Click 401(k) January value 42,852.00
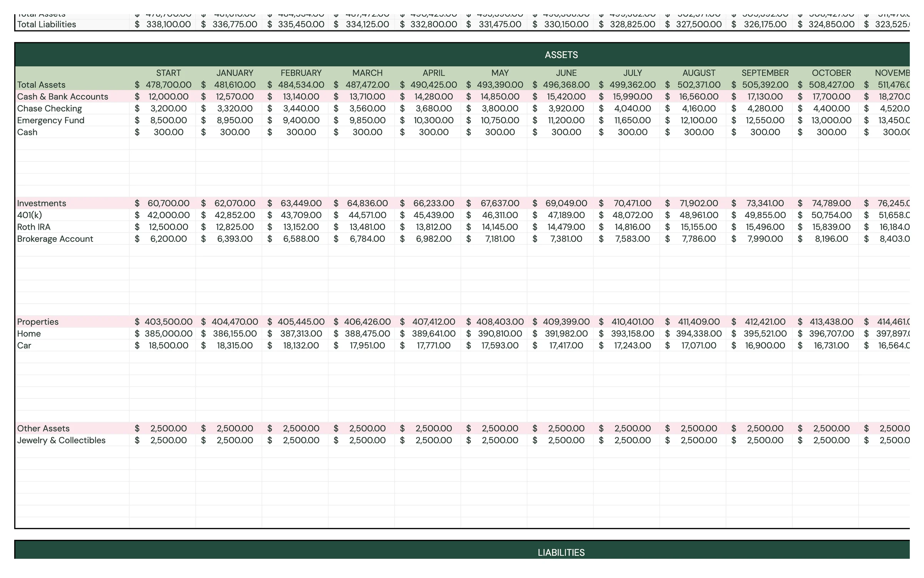Viewport: 924px width, 578px height. point(234,215)
